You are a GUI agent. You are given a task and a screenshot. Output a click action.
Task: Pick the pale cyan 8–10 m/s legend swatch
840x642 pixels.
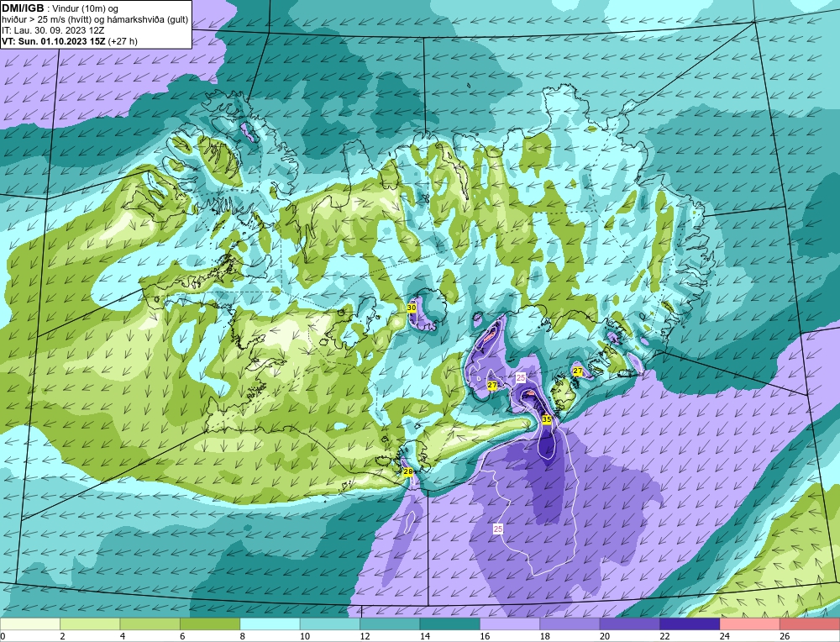click(270, 624)
